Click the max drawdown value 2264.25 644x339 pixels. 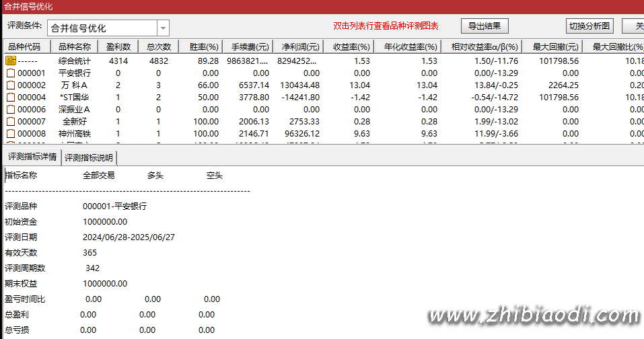563,85
